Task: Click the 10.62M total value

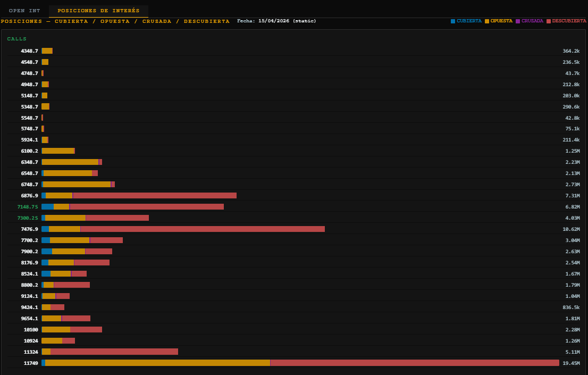Action: click(571, 229)
